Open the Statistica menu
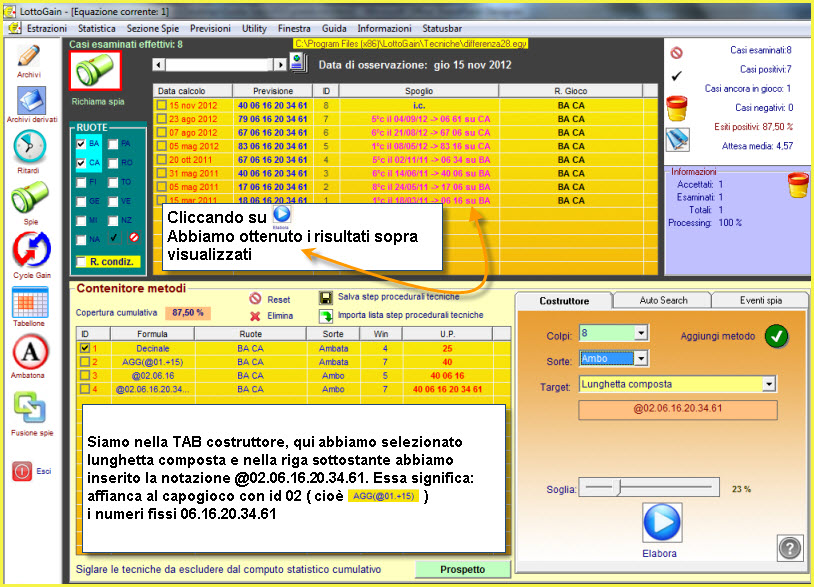Screen dimensions: 814x587 97,29
